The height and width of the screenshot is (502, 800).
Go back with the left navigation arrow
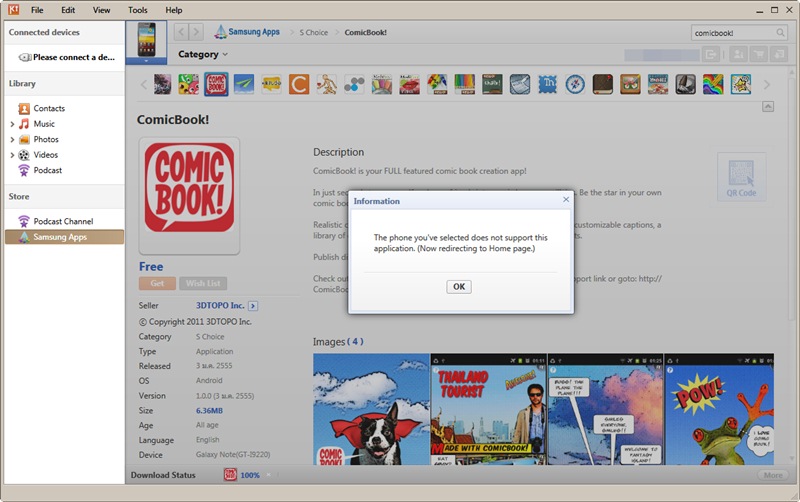181,32
